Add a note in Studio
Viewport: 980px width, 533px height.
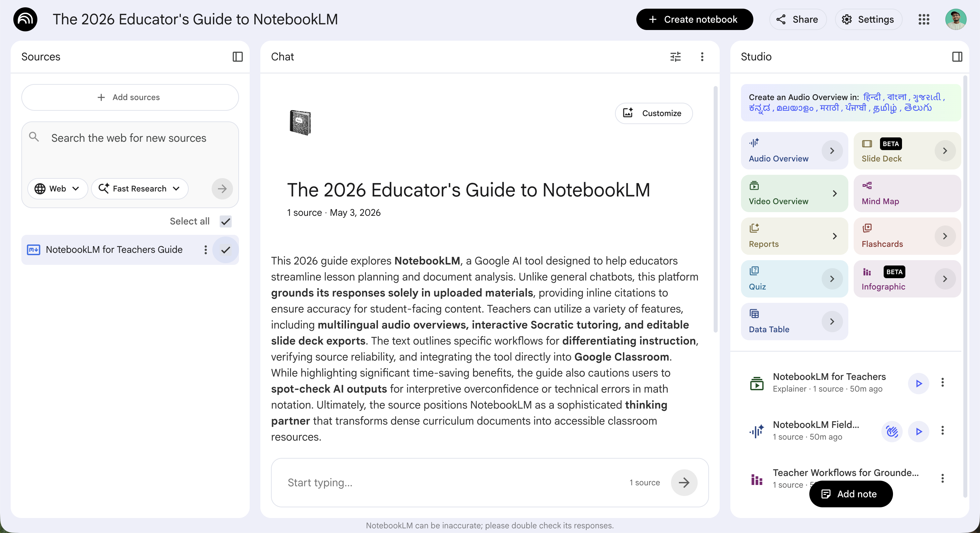pyautogui.click(x=851, y=494)
